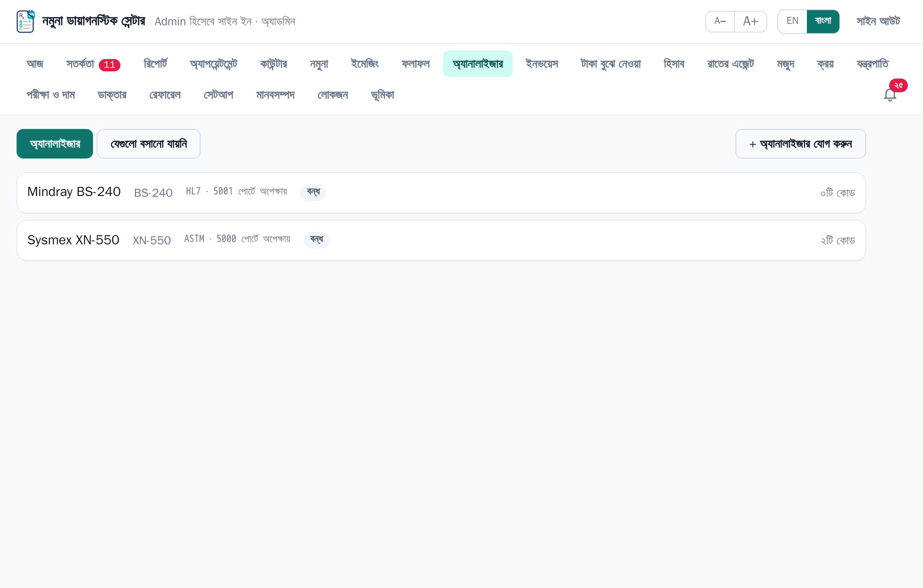Image resolution: width=923 pixels, height=588 pixels.
Task: Open the সেটআপ tab
Action: (218, 95)
